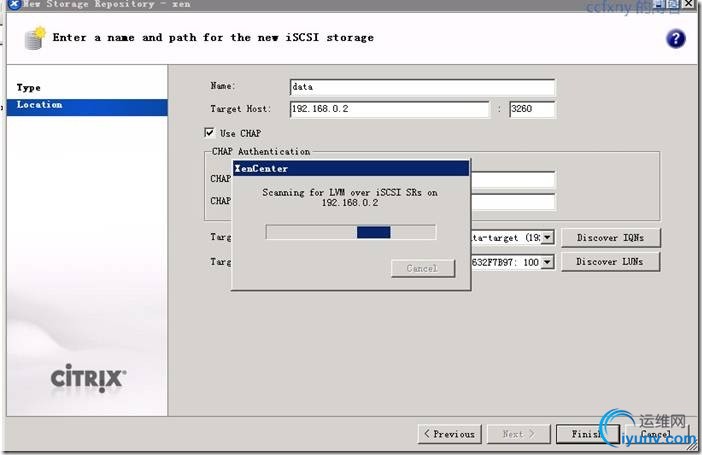Click the scanning progress bar
Viewport: 702px width, 455px height.
(351, 232)
